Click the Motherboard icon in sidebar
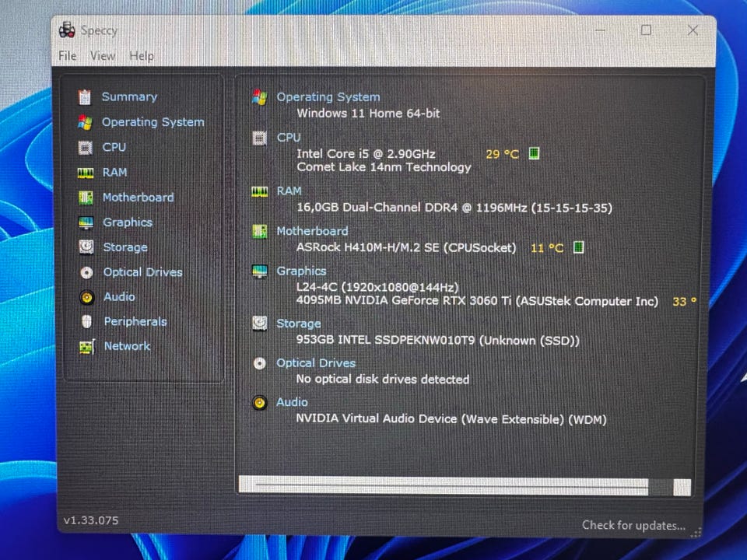Screen dimensions: 747x560 tap(86, 197)
